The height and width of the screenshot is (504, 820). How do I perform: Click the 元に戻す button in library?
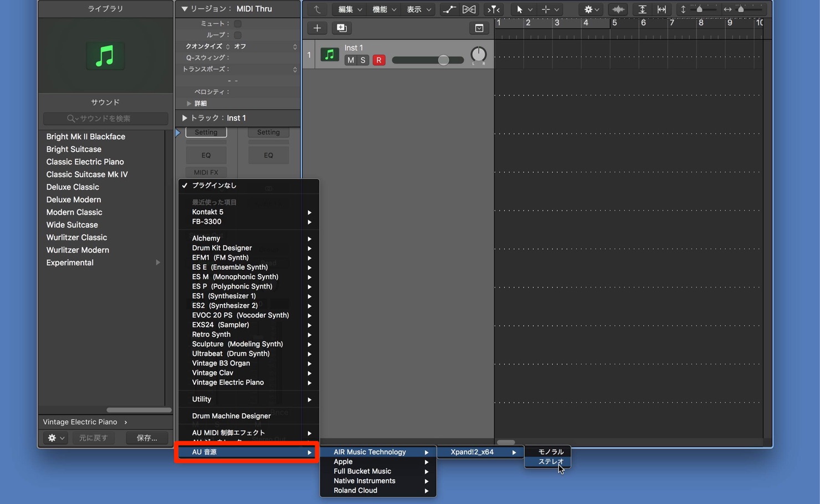(93, 438)
